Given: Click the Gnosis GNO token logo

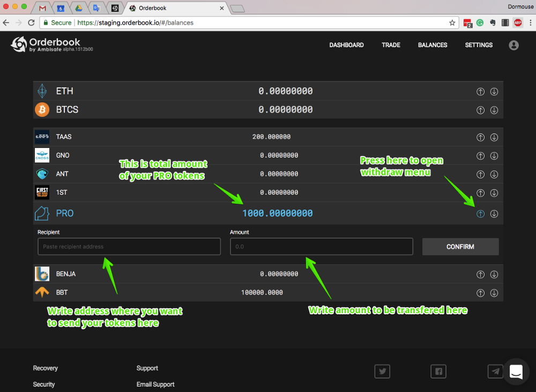Looking at the screenshot, I should point(42,156).
